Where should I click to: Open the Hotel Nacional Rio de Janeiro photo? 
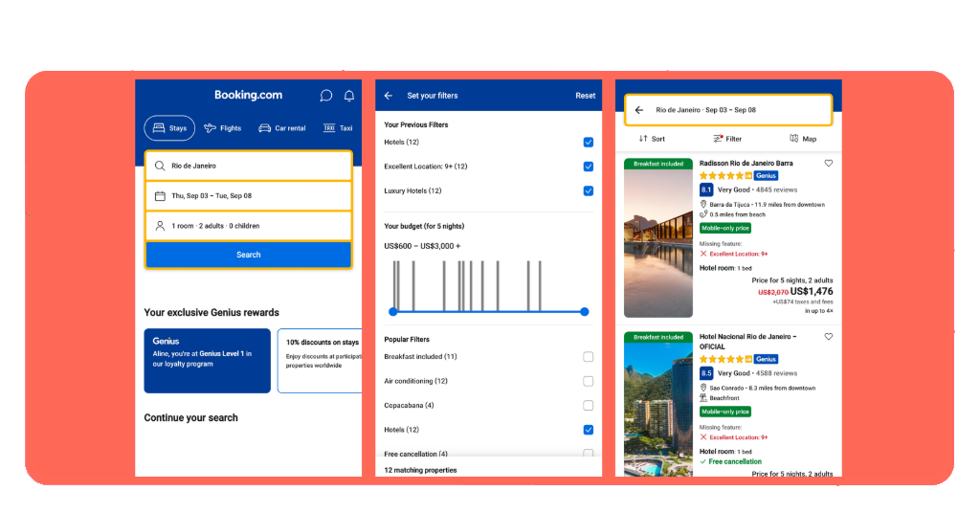[658, 404]
